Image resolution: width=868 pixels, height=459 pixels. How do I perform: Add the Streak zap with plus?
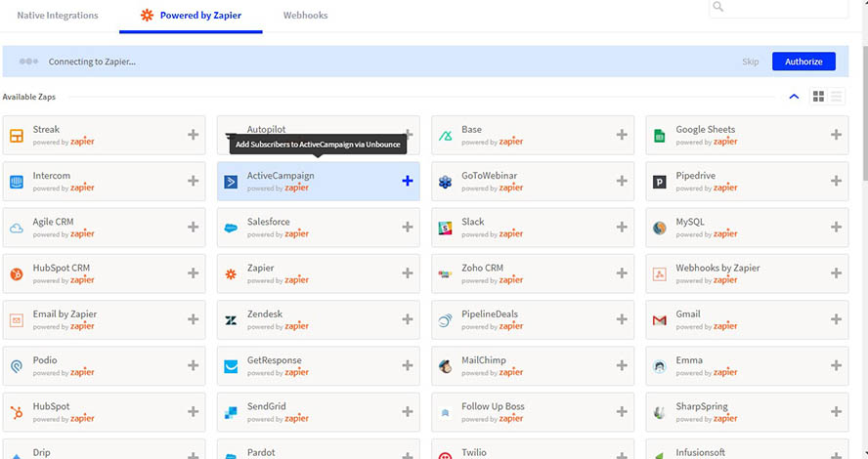coord(193,135)
